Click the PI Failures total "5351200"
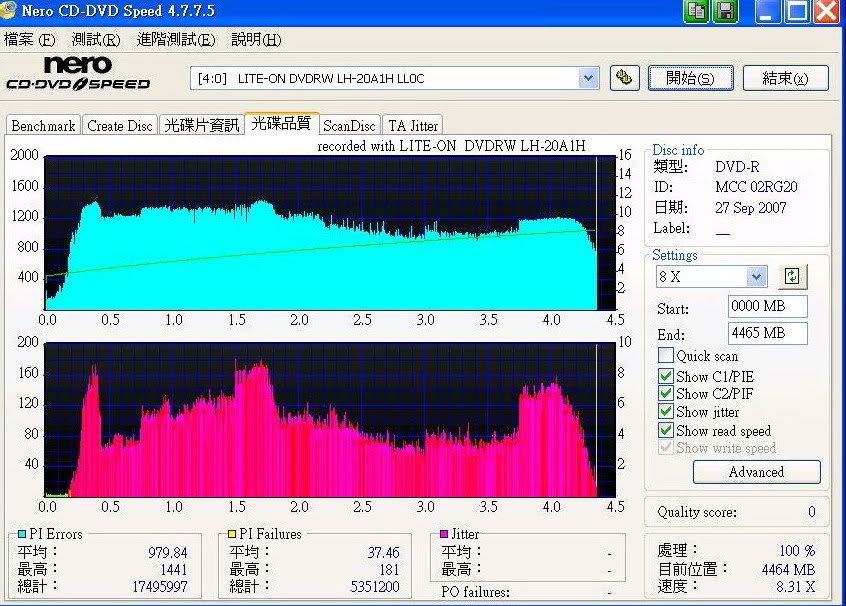Screen dimensions: 846x606 375,587
